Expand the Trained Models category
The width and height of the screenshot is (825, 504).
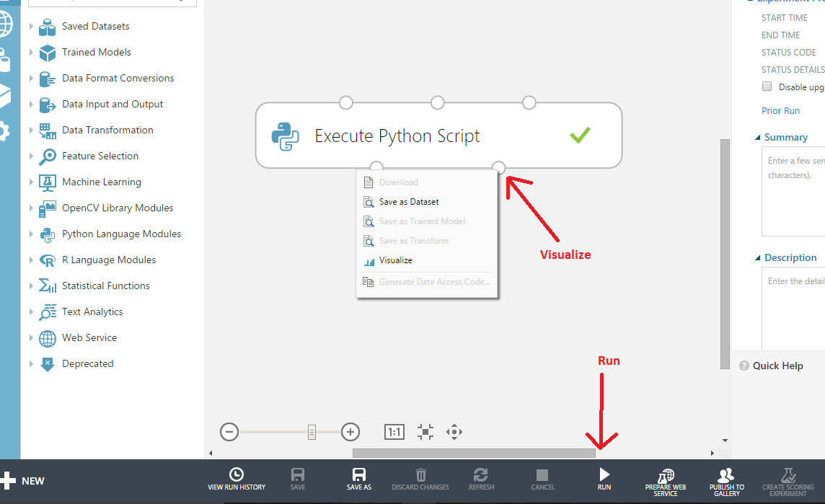pyautogui.click(x=30, y=52)
